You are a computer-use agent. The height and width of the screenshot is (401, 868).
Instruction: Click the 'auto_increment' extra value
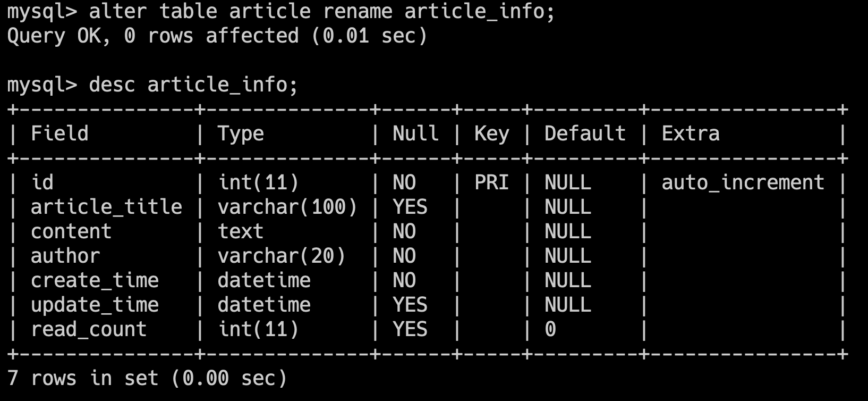pos(743,182)
